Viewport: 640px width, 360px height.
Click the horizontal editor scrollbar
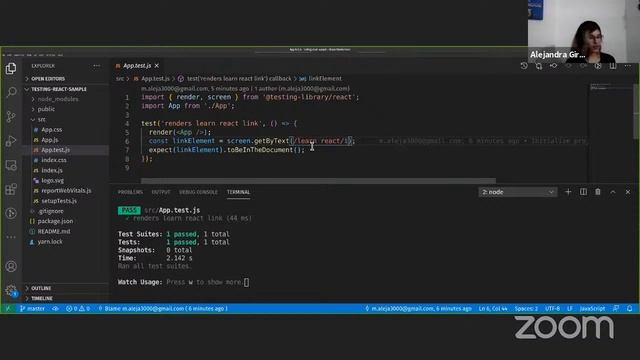tap(318, 180)
